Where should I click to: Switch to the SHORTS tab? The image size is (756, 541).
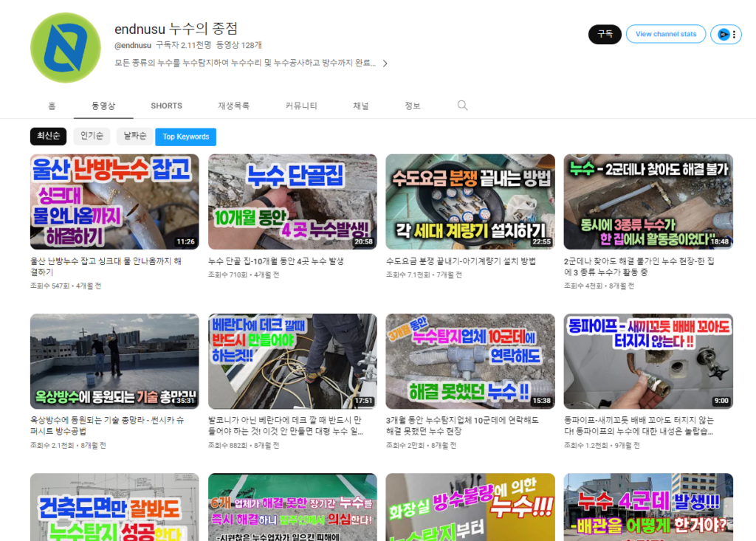[166, 106]
